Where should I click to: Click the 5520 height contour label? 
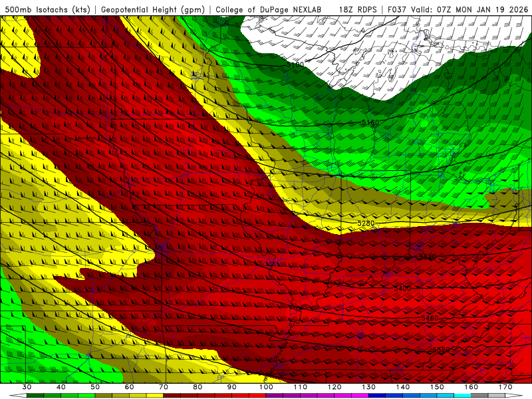click(x=442, y=350)
